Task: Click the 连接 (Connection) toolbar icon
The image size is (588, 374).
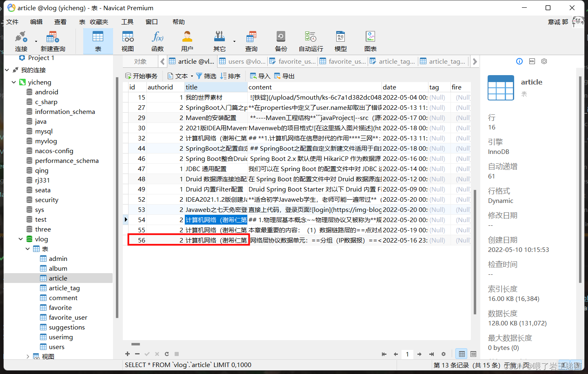Action: 21,41
